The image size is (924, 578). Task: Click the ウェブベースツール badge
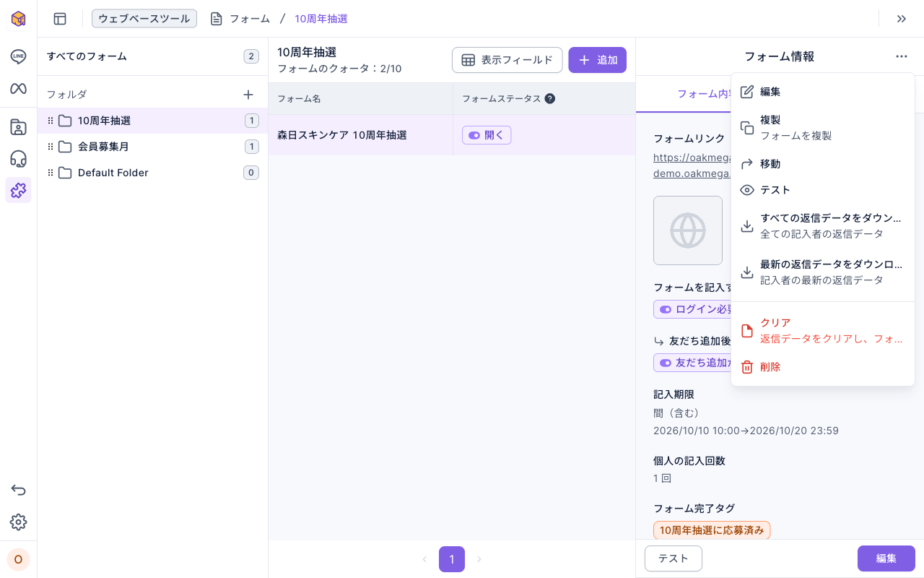coord(144,19)
